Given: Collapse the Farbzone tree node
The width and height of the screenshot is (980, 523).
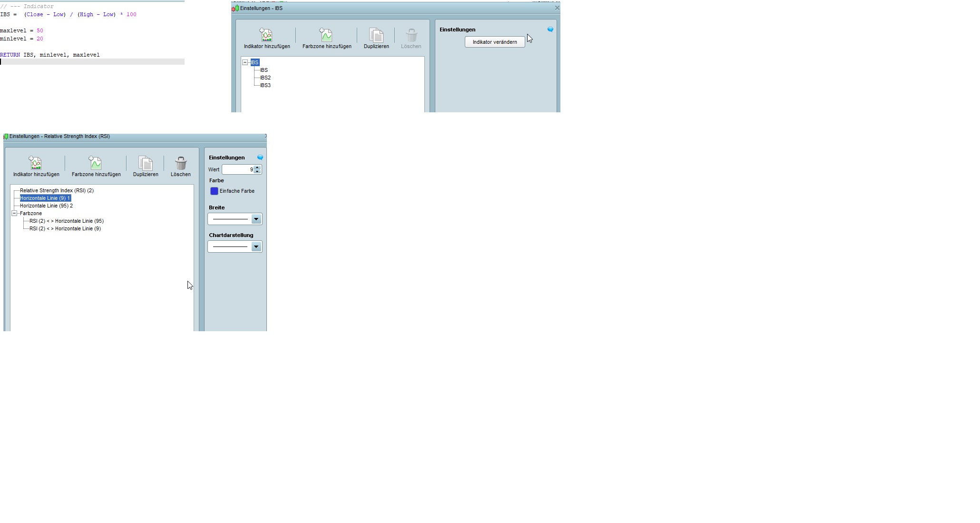Looking at the screenshot, I should coord(14,213).
